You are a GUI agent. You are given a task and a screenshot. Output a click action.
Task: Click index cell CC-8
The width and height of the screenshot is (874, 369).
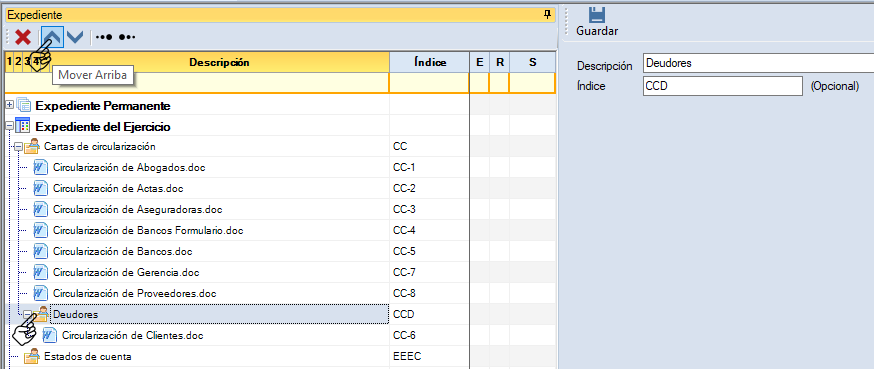pyautogui.click(x=429, y=293)
